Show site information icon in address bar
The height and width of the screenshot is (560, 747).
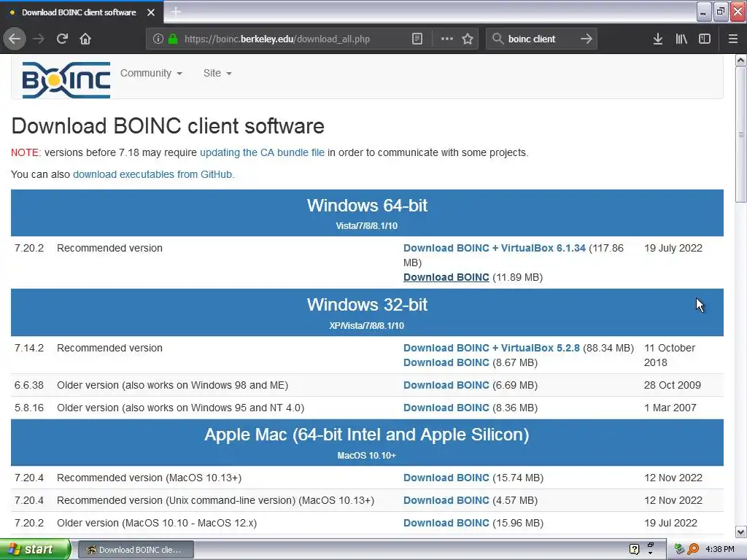tap(158, 39)
